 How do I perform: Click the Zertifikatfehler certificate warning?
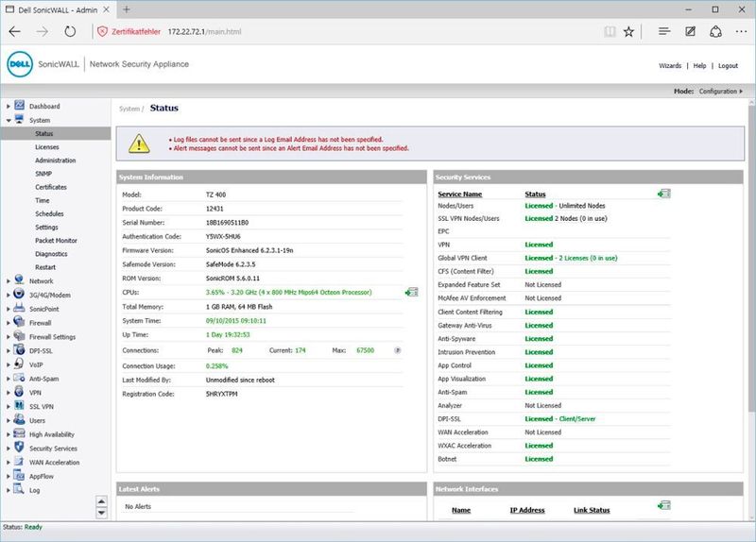click(129, 32)
